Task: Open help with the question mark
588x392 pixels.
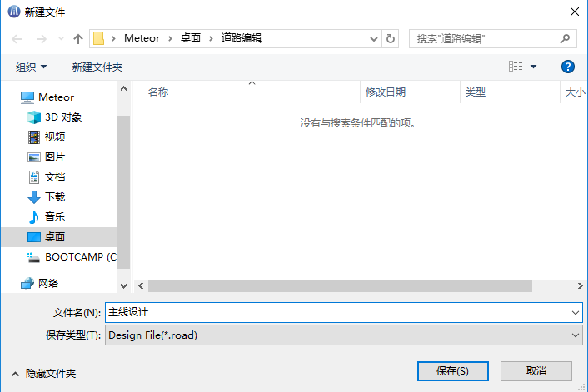Action: pos(568,67)
